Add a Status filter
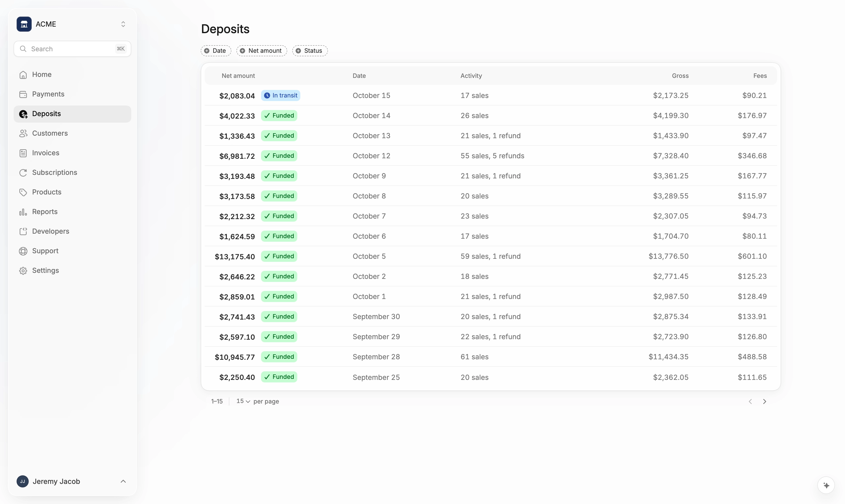Viewport: 845px width, 504px height. (310, 51)
